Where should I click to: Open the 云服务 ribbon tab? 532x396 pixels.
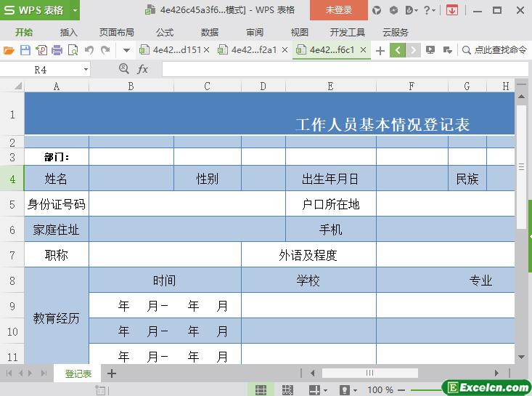click(396, 32)
